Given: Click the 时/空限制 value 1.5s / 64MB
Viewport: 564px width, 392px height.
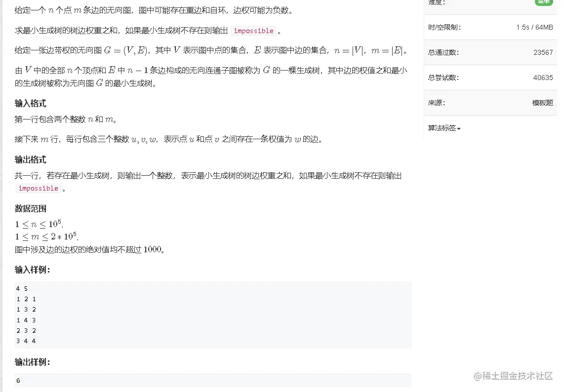Looking at the screenshot, I should 534,27.
